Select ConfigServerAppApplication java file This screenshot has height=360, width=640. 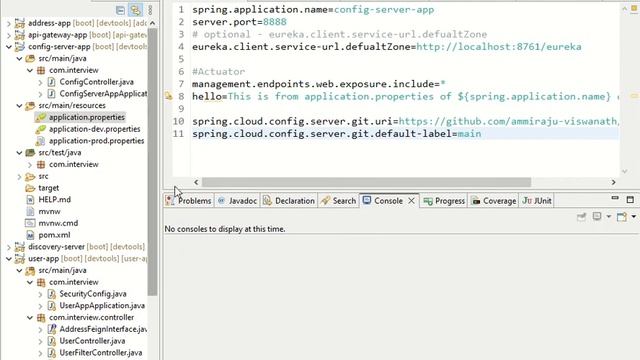103,94
